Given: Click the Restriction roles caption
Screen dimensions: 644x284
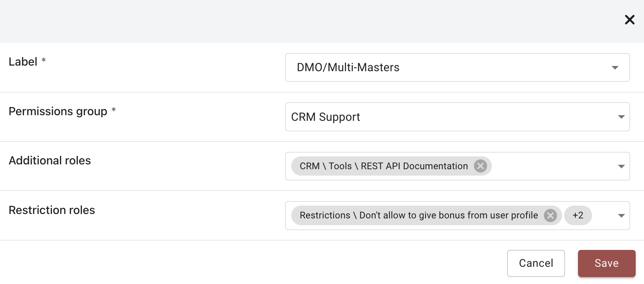Looking at the screenshot, I should [x=52, y=210].
